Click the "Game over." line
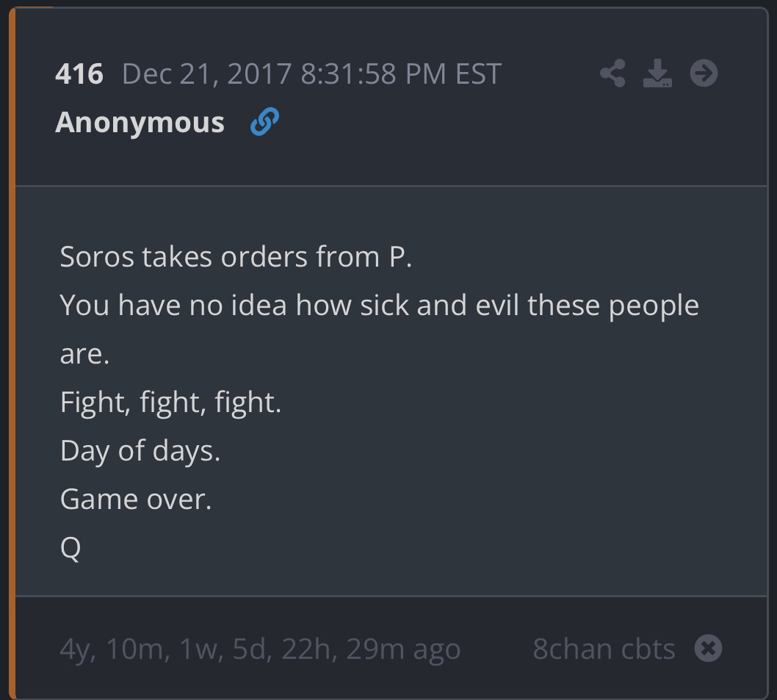 pos(136,499)
